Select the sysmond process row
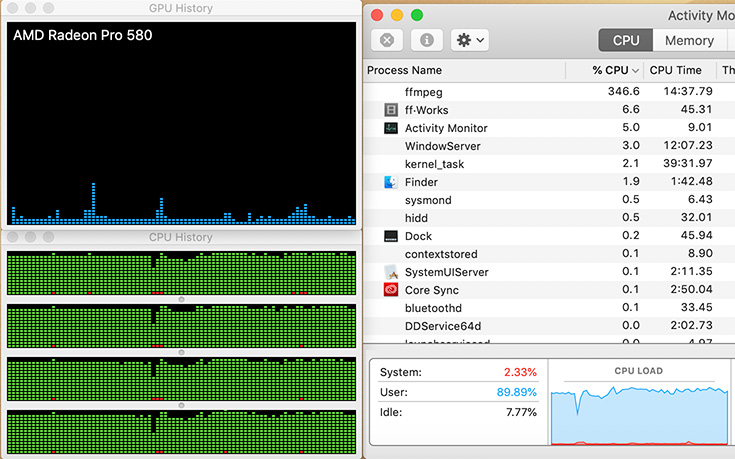This screenshot has width=735, height=459. coord(549,200)
